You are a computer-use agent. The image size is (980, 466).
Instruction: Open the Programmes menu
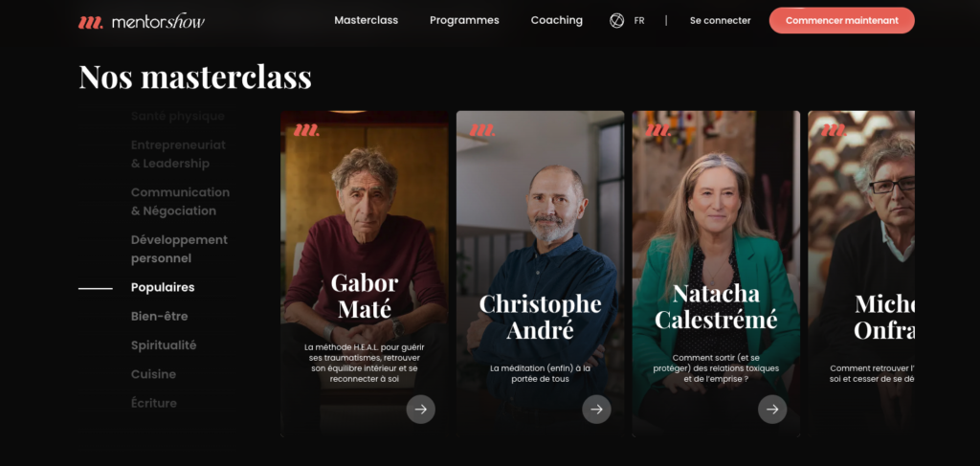[x=464, y=20]
